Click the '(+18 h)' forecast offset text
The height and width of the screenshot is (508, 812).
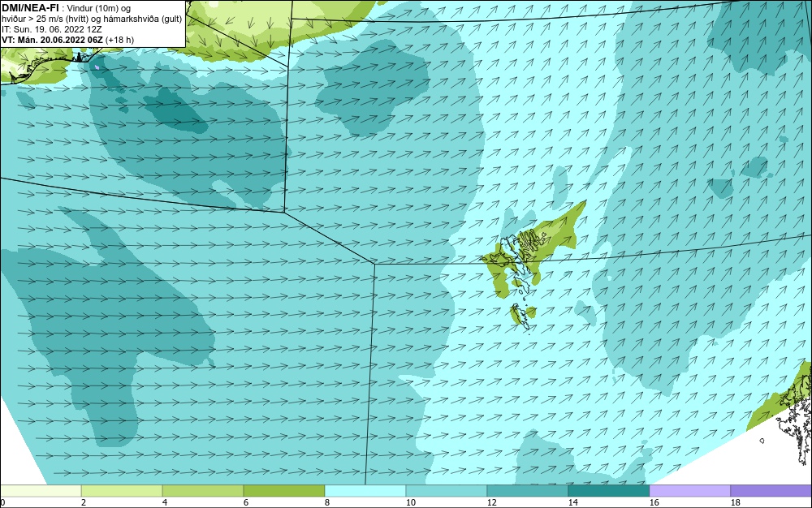pyautogui.click(x=119, y=40)
